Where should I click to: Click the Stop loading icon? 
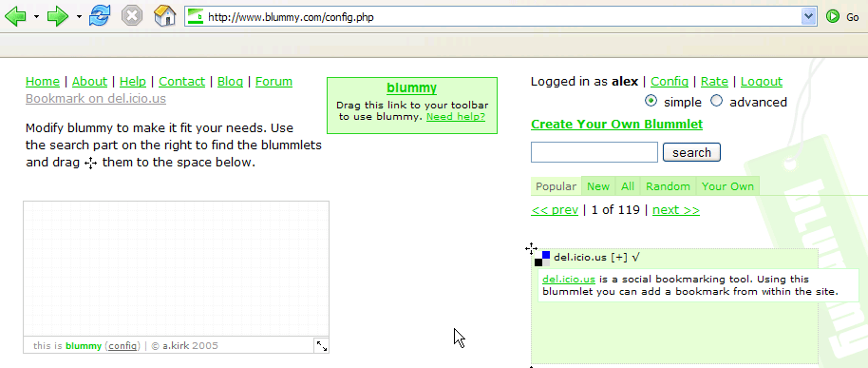(132, 16)
